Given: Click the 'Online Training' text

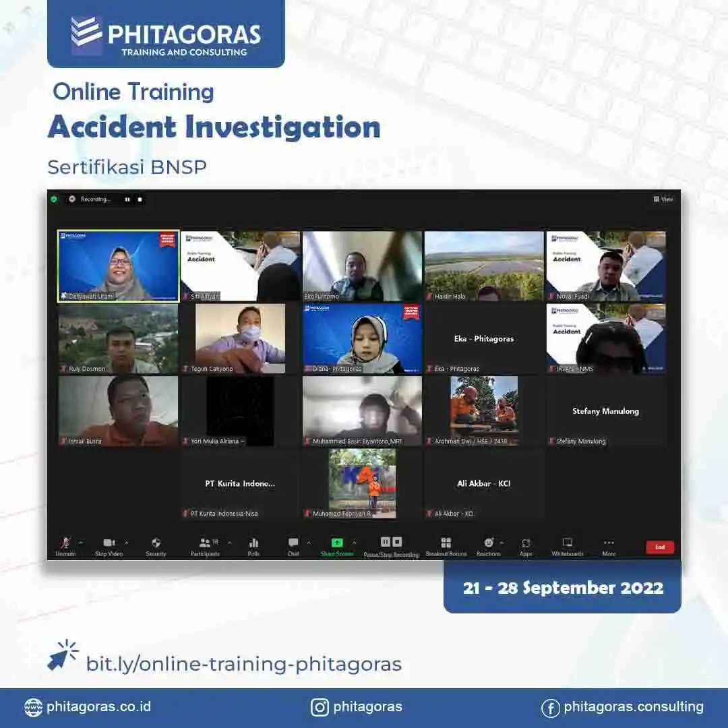Looking at the screenshot, I should 133,92.
